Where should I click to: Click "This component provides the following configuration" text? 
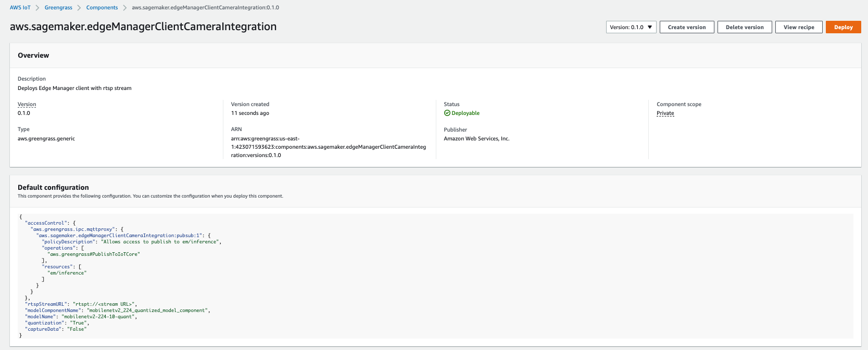[x=150, y=197]
